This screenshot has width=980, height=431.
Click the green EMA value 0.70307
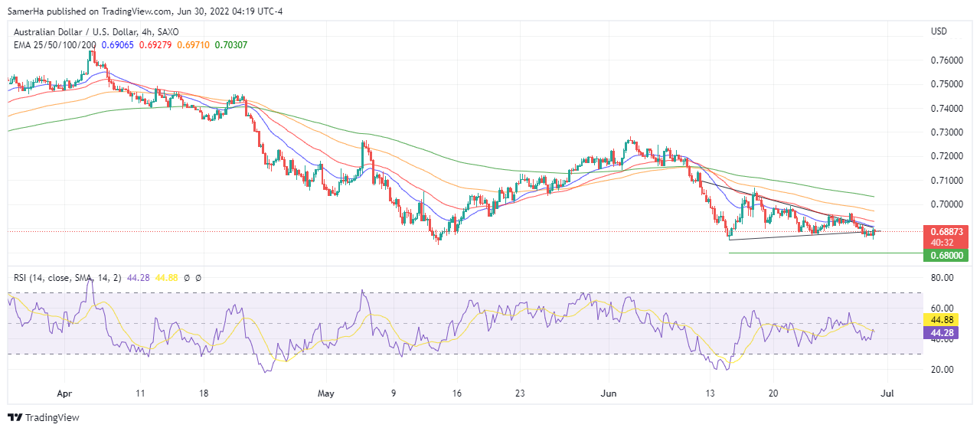(230, 45)
